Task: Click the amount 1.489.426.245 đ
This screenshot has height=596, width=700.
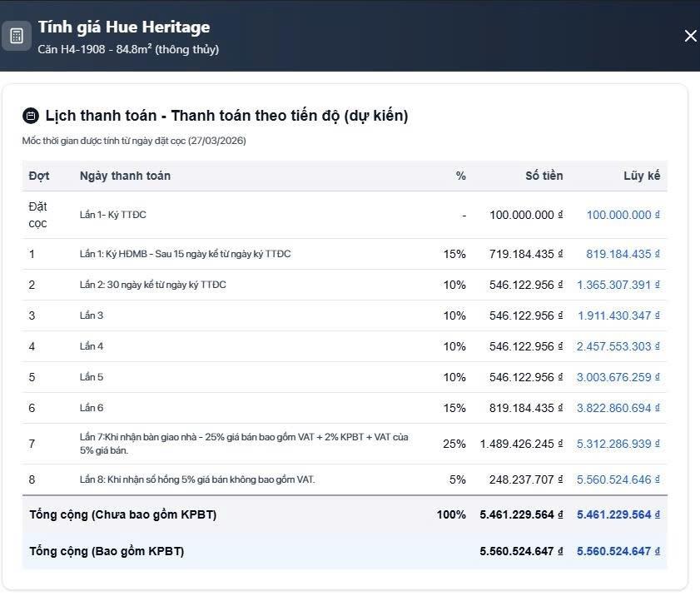Action: point(521,444)
